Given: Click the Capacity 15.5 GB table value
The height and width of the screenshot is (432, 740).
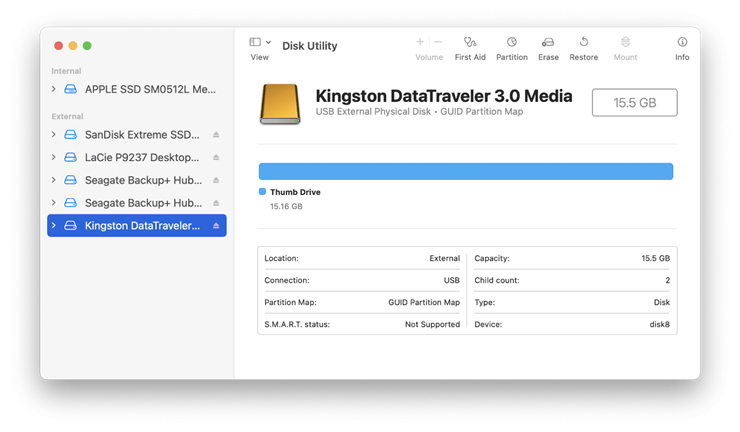Looking at the screenshot, I should point(656,258).
